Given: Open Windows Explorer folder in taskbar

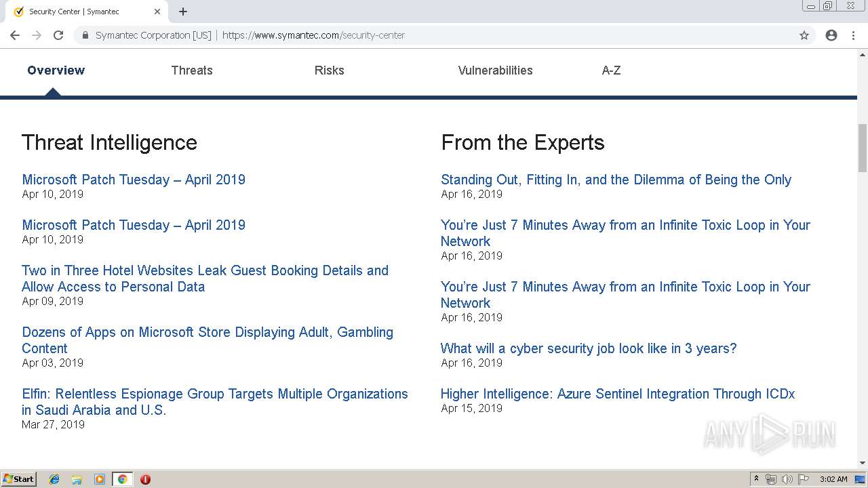Looking at the screenshot, I should point(77,479).
